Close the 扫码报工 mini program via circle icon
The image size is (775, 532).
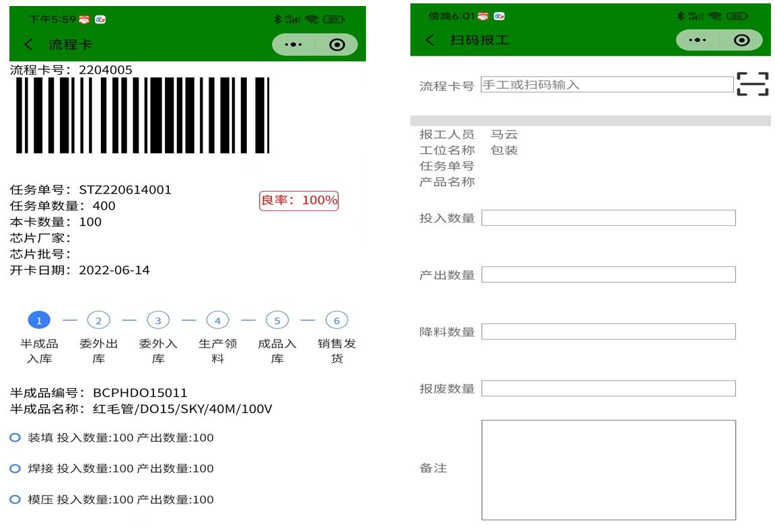click(741, 40)
